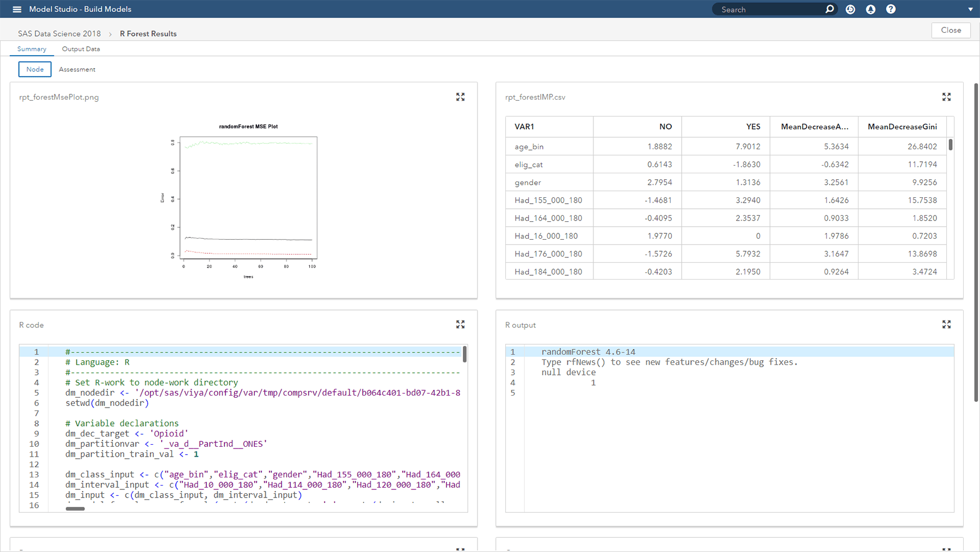Select the Node view button
Image resolution: width=980 pixels, height=552 pixels.
coord(35,69)
